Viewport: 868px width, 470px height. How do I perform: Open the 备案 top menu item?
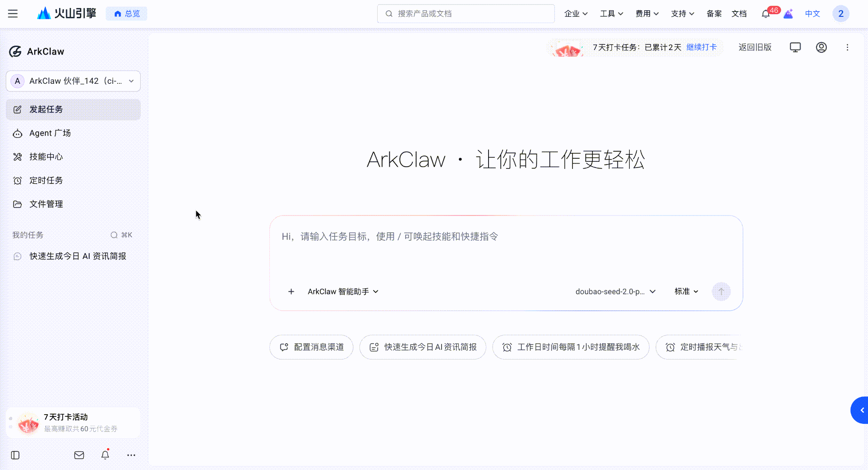(714, 14)
